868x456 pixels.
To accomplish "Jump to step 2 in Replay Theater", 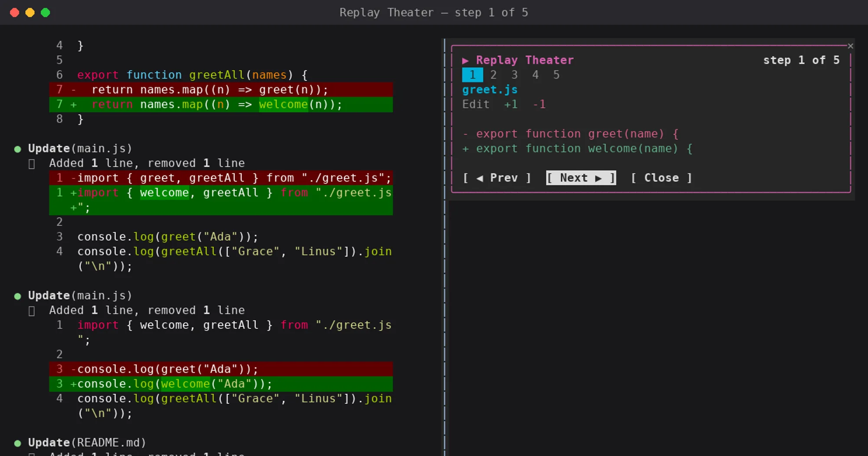I will coord(493,75).
